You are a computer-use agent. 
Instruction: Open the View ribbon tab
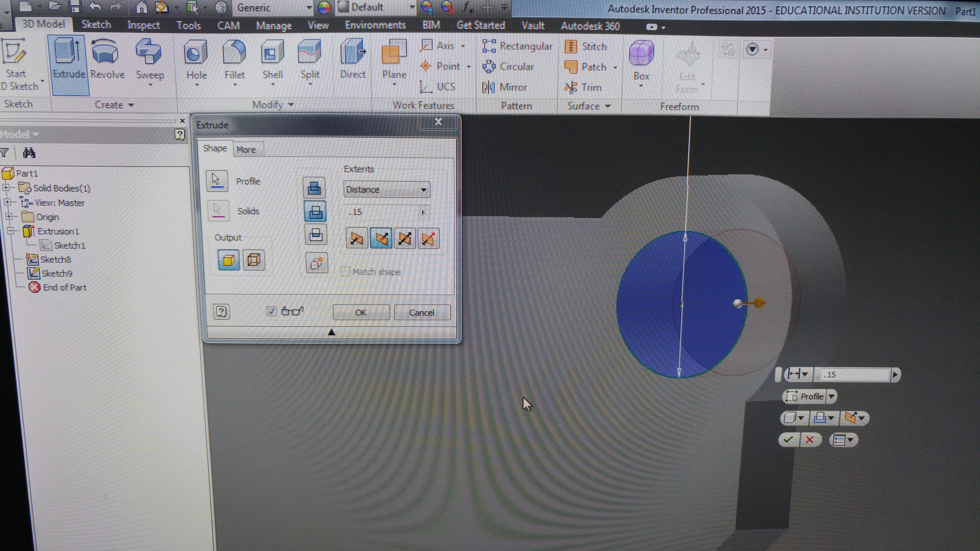tap(318, 25)
